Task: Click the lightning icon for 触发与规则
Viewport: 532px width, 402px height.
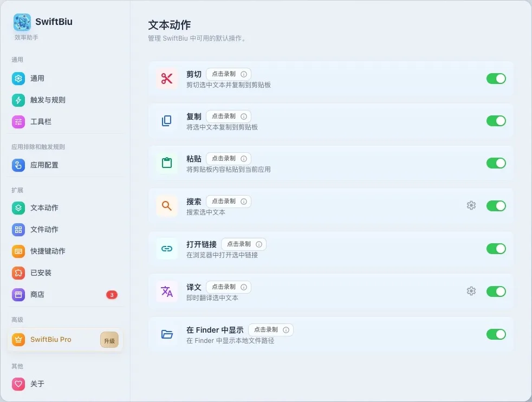Action: [x=18, y=100]
